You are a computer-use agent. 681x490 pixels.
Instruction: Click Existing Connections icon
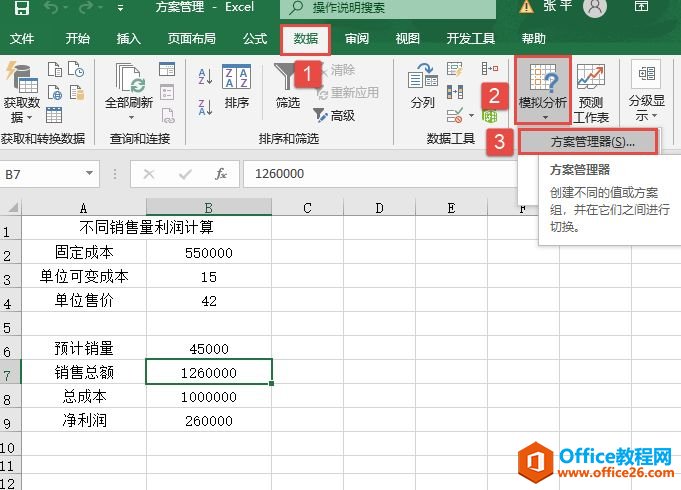point(76,93)
